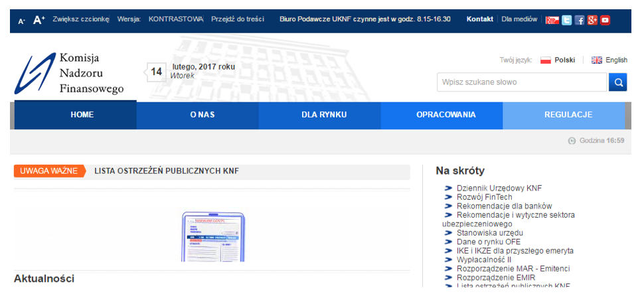The height and width of the screenshot is (302, 644).
Task: Open the REGULACJE menu
Action: [x=564, y=115]
